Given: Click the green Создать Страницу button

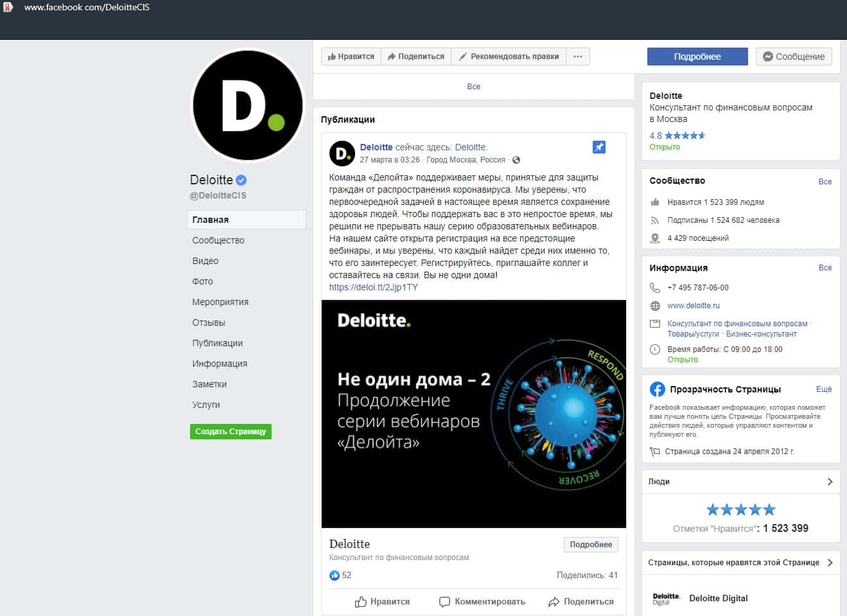Looking at the screenshot, I should pos(231,432).
